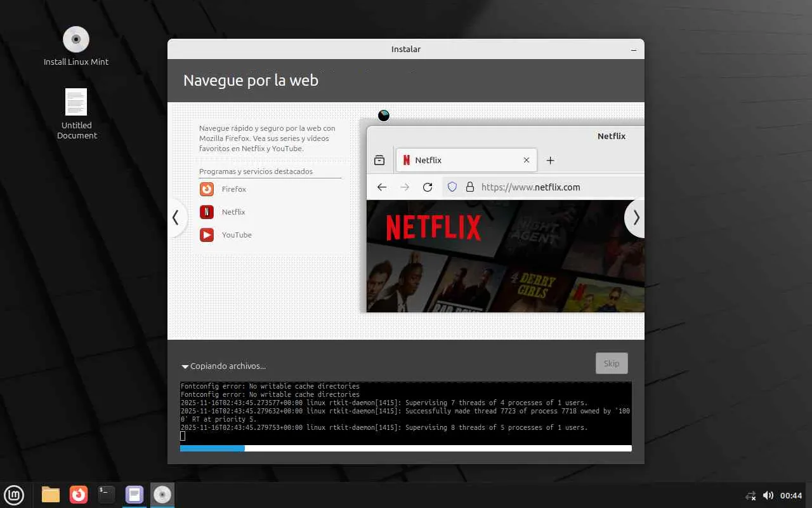
Task: Advance to the next installer slide
Action: click(636, 217)
